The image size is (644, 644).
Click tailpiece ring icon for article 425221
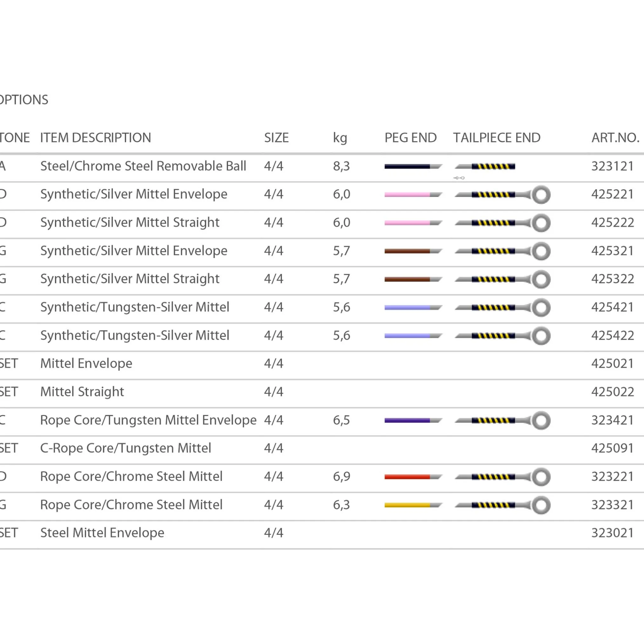tap(541, 195)
